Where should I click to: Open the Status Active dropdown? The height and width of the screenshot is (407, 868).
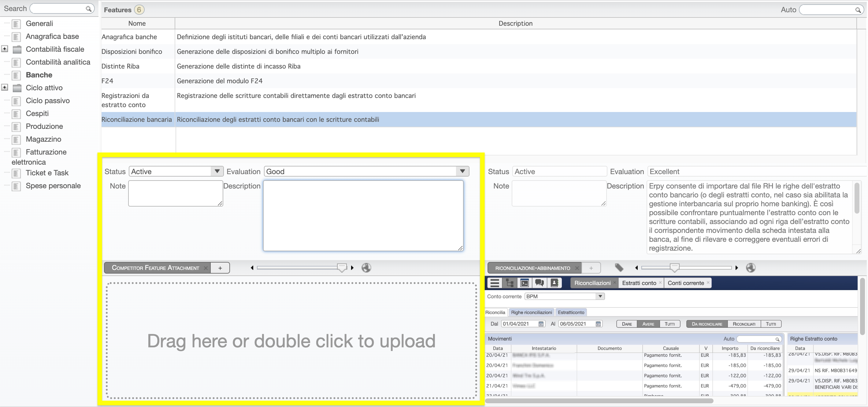tap(217, 171)
